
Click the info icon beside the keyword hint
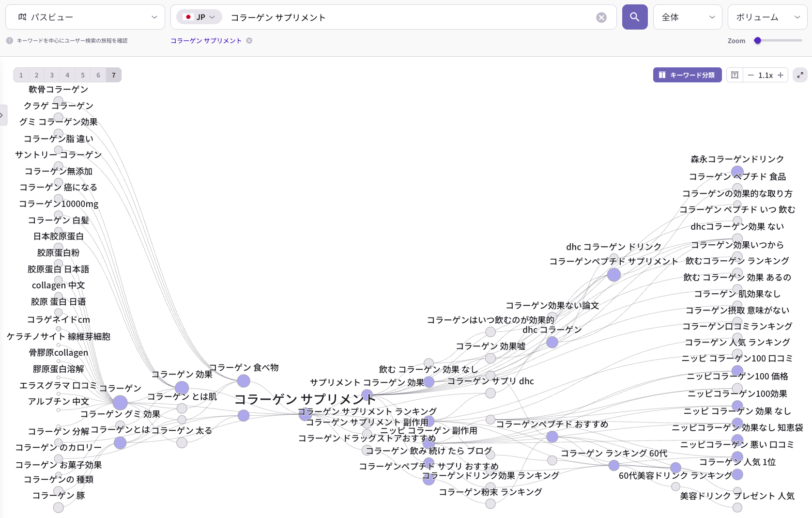(10, 41)
